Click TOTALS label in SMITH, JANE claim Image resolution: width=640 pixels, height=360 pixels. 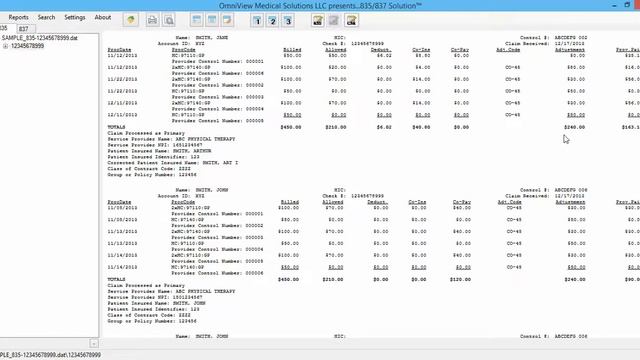[x=116, y=127]
